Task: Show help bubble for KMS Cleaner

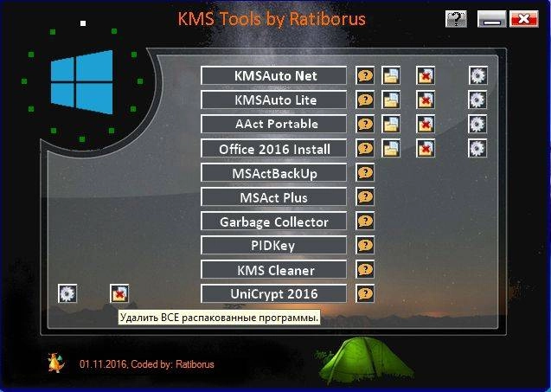Action: click(x=365, y=270)
